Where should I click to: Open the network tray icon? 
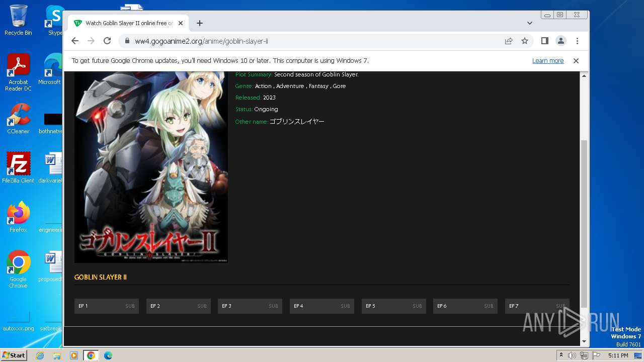584,355
